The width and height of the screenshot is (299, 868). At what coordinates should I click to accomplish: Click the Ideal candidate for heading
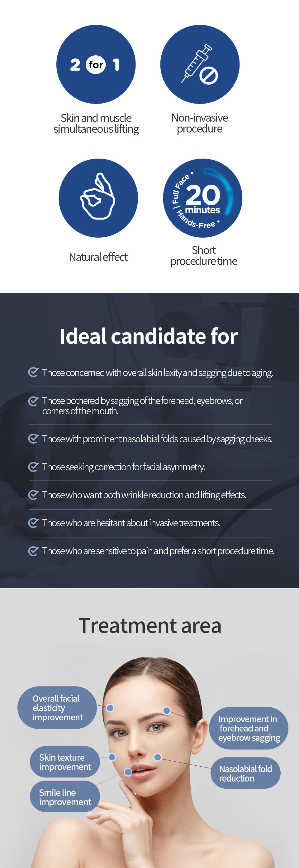tap(149, 336)
